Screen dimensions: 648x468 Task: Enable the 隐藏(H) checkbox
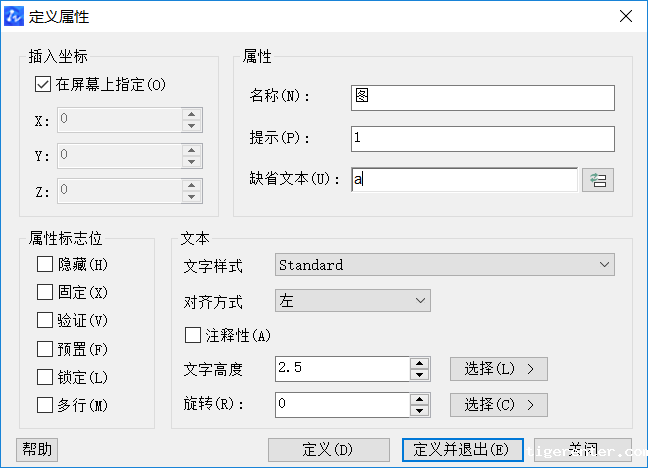(44, 265)
